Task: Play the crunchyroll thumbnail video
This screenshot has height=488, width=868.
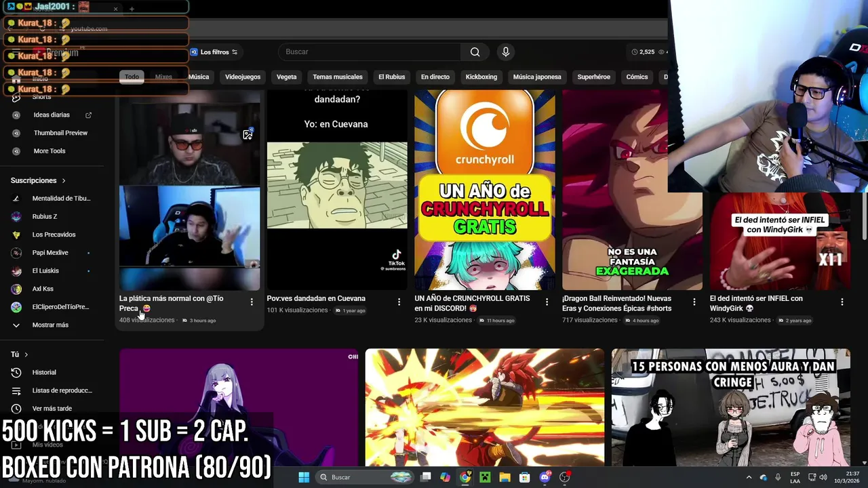Action: pos(485,190)
